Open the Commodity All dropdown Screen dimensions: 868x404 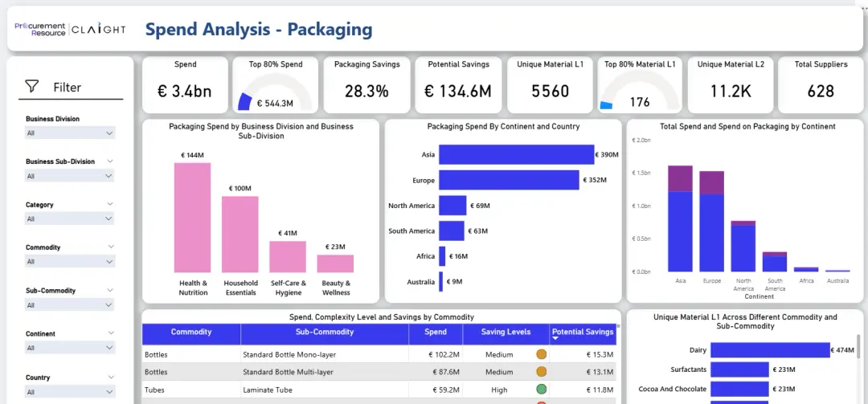70,261
